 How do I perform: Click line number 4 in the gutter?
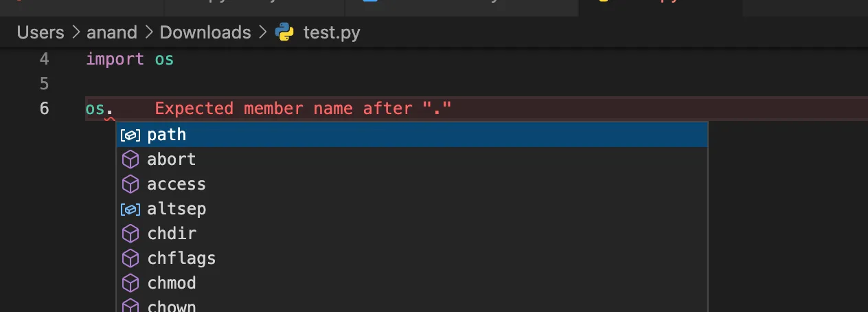coord(45,59)
